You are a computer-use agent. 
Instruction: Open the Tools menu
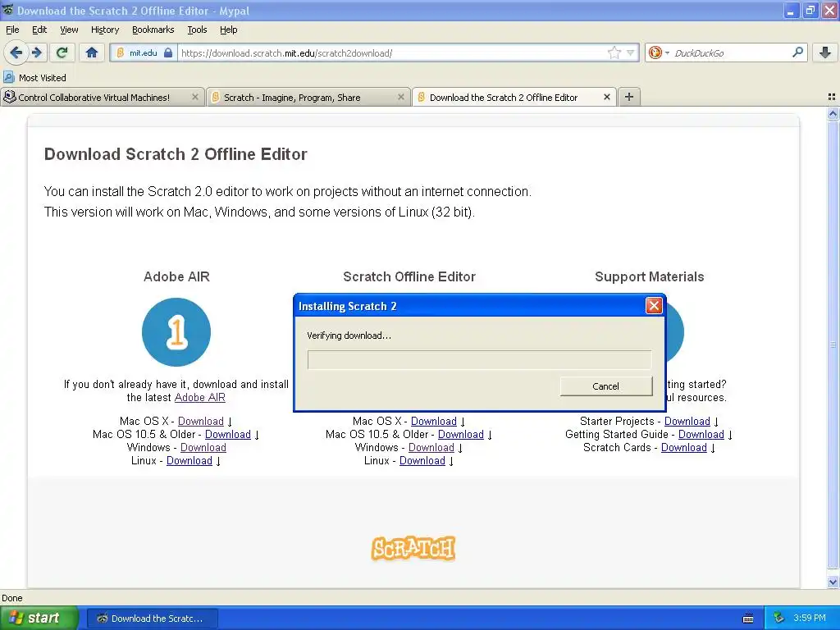tap(197, 30)
